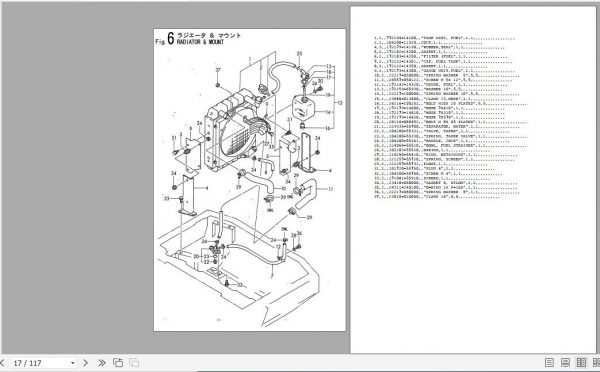Click the 'PLUG 8' parts list row
The height and width of the screenshot is (372, 600).
coord(434,169)
